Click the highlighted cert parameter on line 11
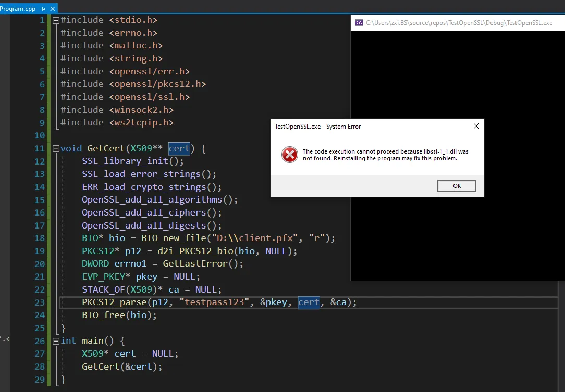This screenshot has height=392, width=565. (x=179, y=148)
